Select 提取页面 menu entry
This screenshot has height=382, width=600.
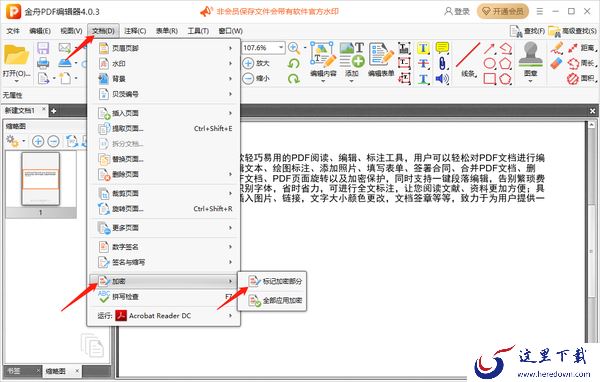164,129
